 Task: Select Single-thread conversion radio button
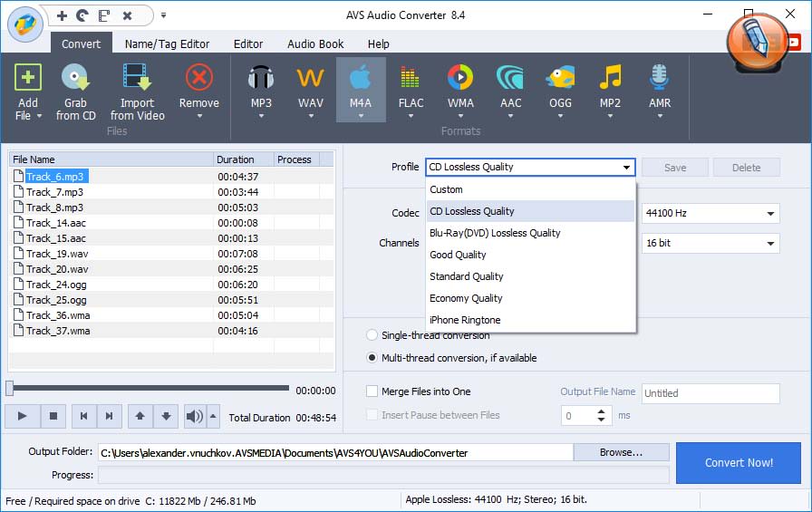(372, 335)
